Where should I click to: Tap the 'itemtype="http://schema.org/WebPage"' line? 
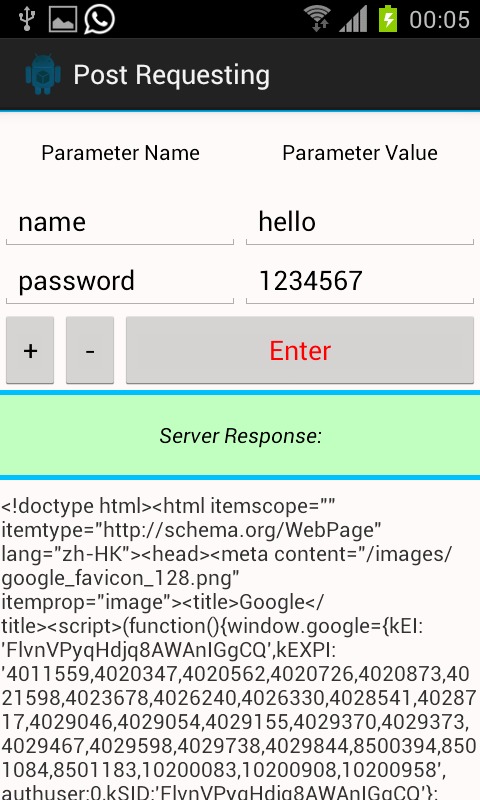191,530
